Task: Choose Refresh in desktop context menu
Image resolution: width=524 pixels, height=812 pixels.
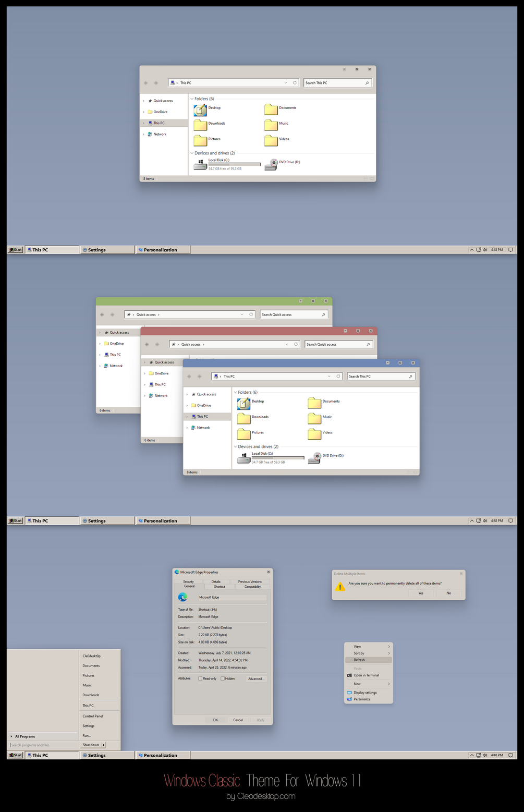Action: tap(369, 660)
